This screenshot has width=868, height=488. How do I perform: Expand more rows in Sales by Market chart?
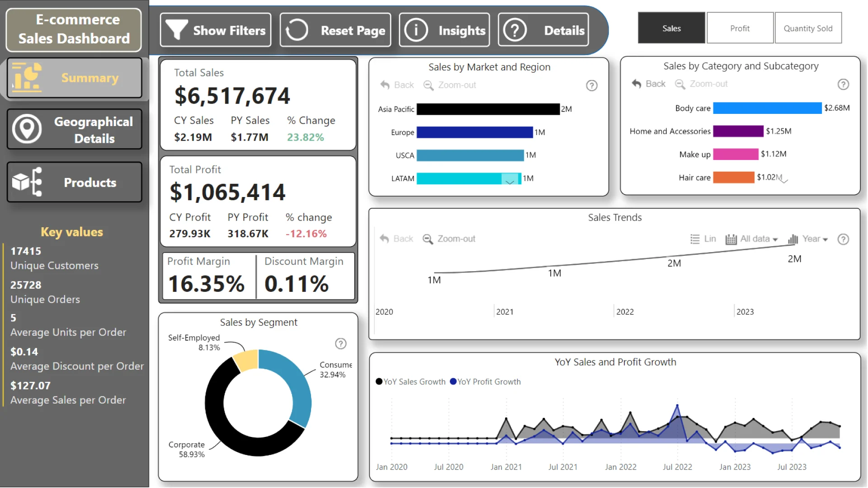[509, 182]
